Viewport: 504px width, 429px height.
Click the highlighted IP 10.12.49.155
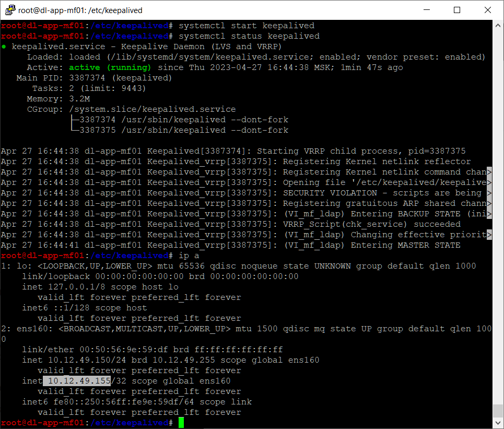click(x=77, y=381)
